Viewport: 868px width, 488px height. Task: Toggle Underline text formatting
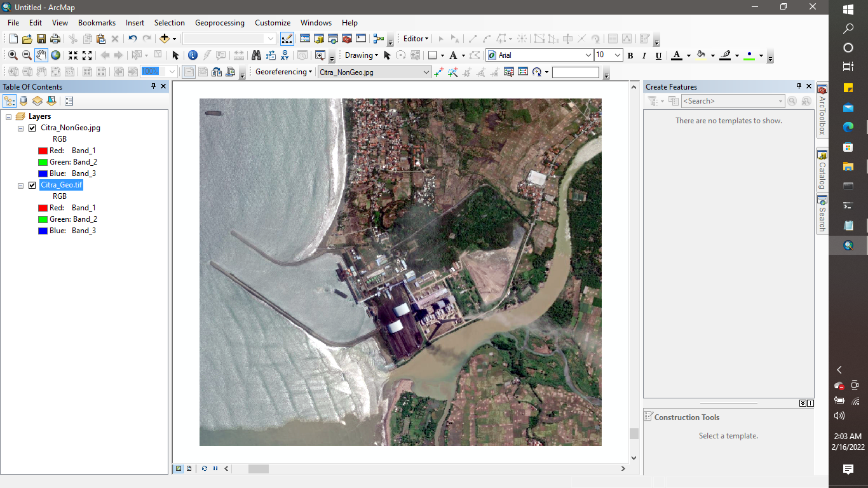[x=658, y=55]
